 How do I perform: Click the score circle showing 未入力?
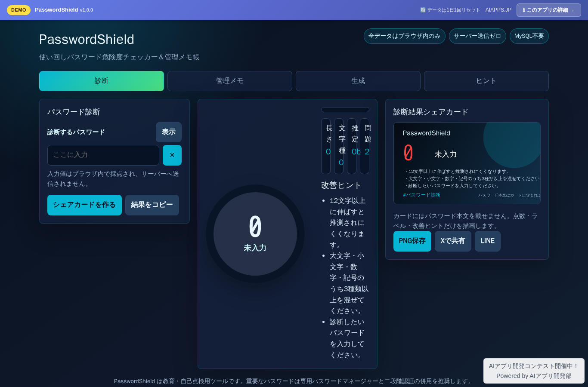coord(255,234)
